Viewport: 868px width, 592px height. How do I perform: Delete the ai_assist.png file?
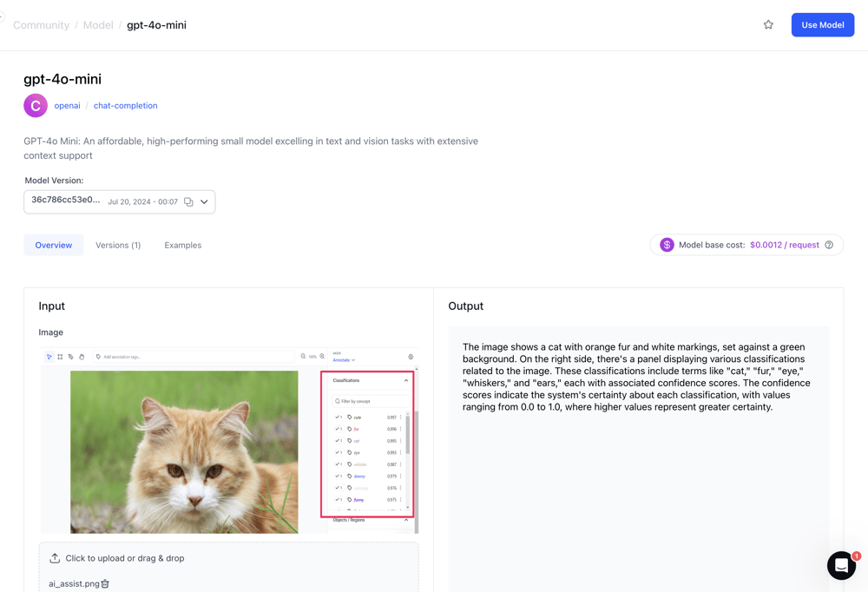coord(105,584)
